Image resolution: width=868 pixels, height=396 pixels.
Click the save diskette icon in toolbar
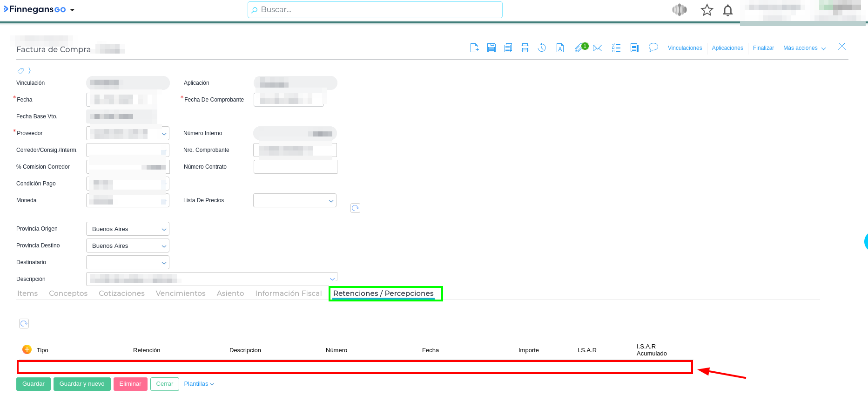pos(491,48)
